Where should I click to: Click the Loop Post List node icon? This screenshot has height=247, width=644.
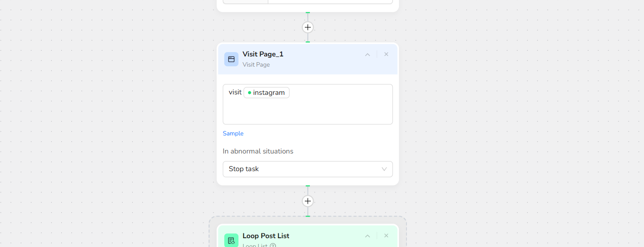point(231,240)
